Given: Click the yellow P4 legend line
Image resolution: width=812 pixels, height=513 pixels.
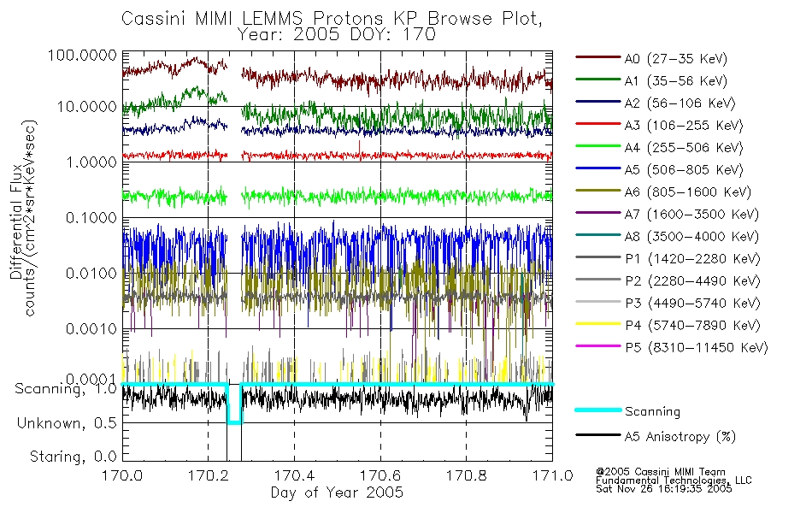Looking at the screenshot, I should coord(598,324).
